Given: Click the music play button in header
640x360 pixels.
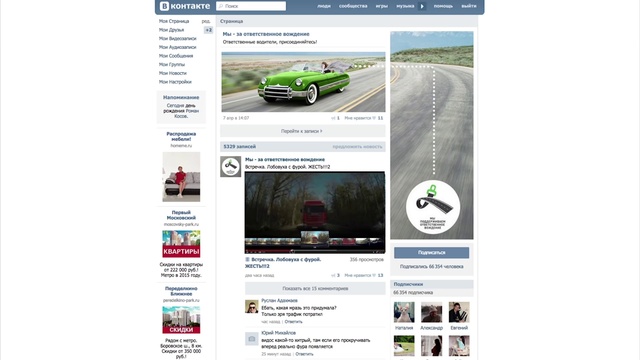Looking at the screenshot, I should pos(422,6).
